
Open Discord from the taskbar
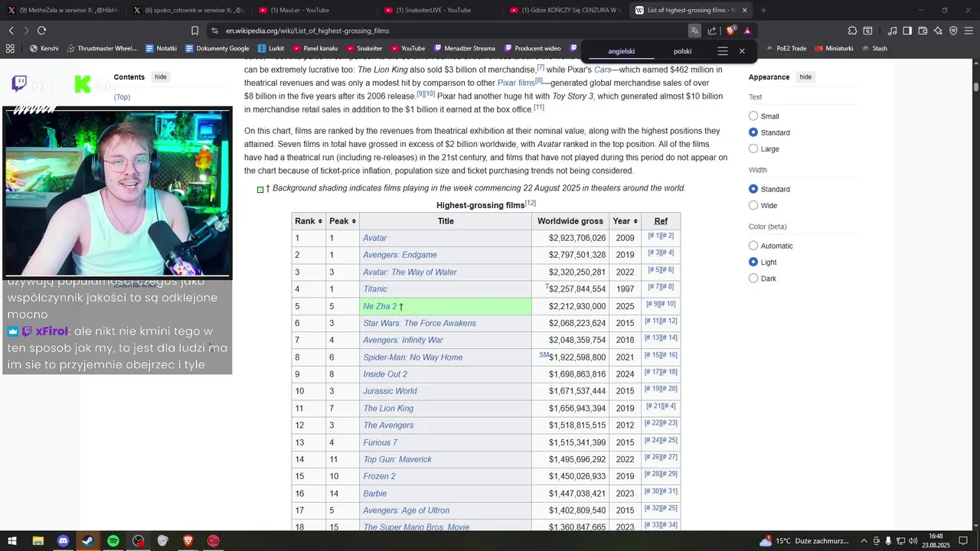coord(63,541)
